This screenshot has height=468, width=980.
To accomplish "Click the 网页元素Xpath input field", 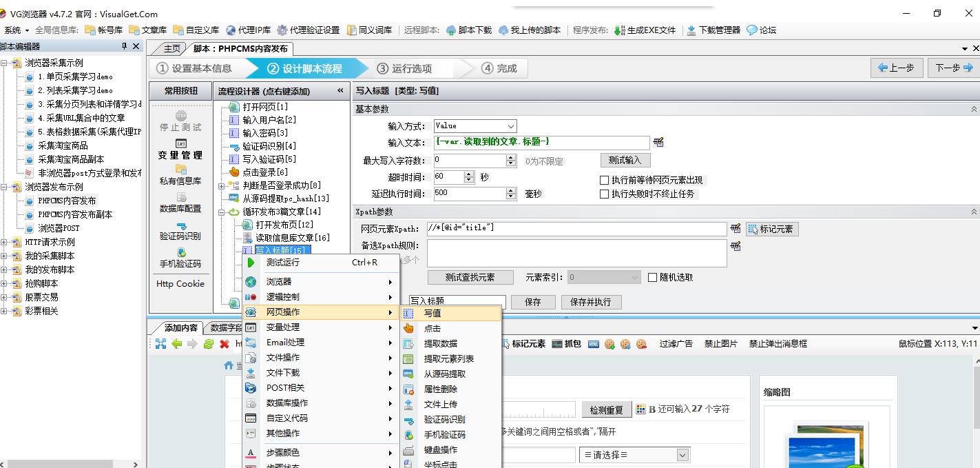I will 576,229.
